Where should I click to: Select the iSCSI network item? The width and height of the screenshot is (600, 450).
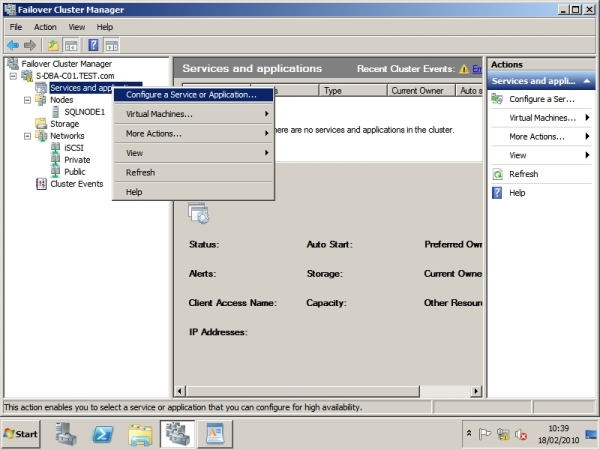(73, 148)
